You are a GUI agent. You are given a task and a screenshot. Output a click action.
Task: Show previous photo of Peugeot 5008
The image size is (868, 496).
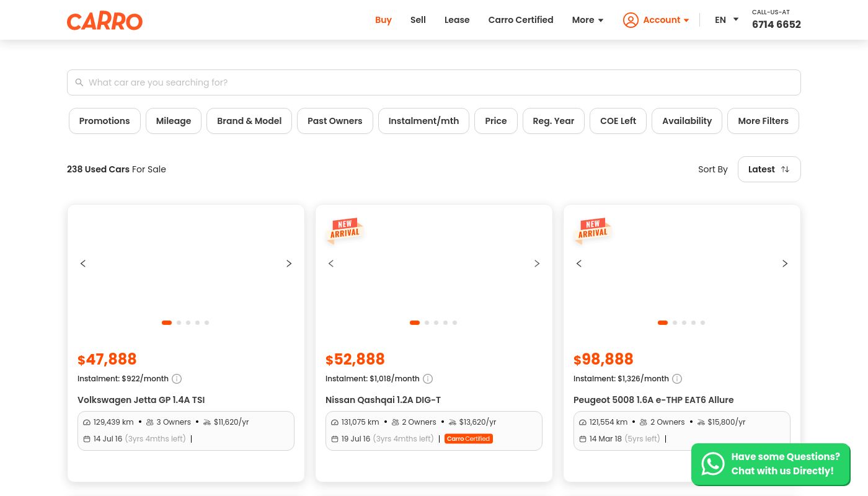point(579,263)
